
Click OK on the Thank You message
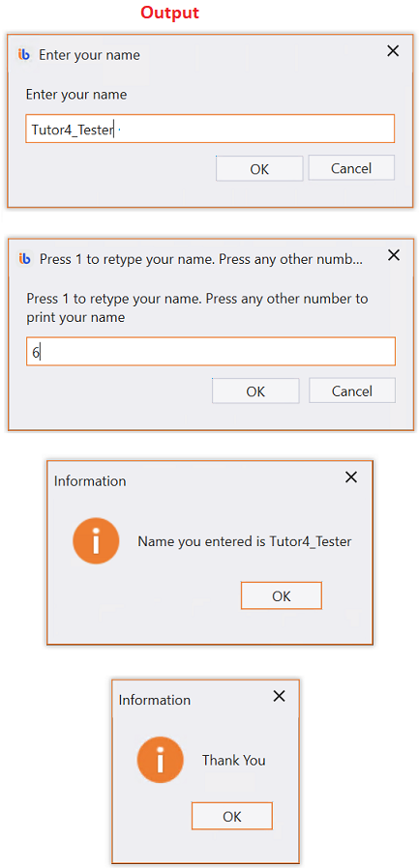pyautogui.click(x=232, y=816)
